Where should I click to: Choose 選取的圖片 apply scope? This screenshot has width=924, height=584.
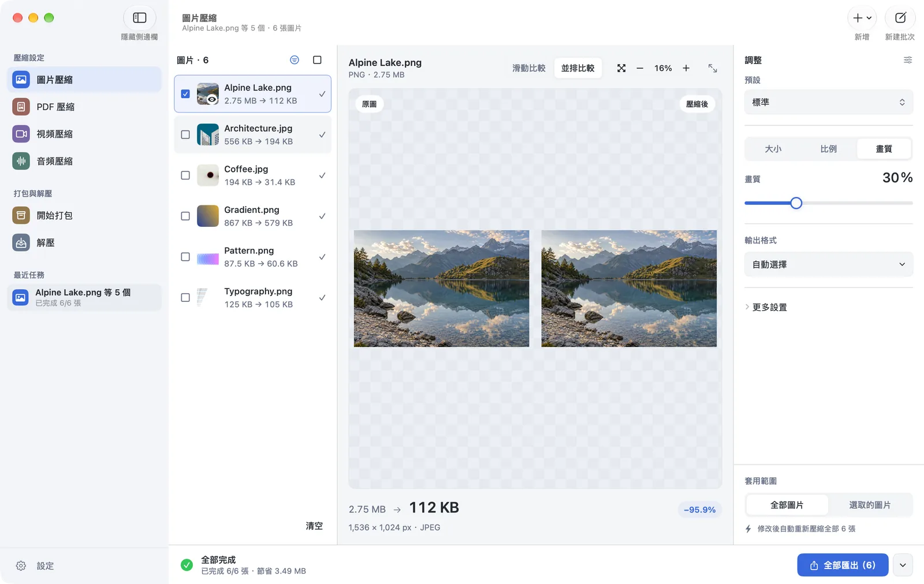tap(870, 505)
